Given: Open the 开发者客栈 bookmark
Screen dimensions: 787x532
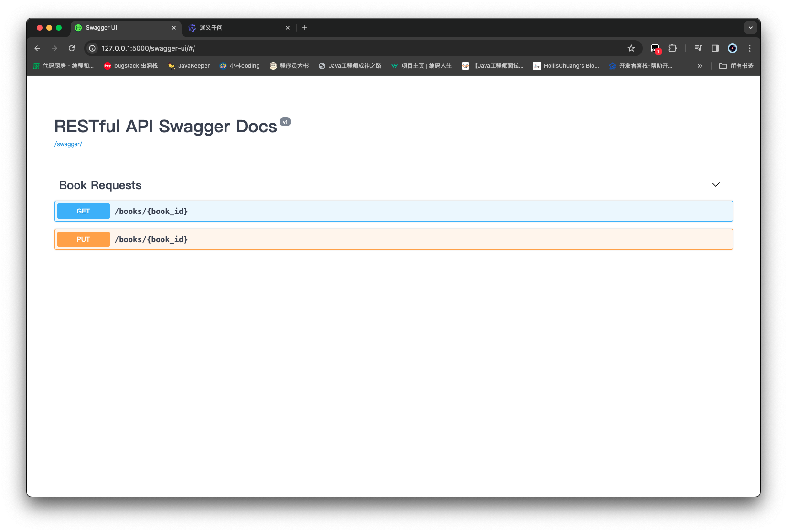Looking at the screenshot, I should [x=641, y=66].
